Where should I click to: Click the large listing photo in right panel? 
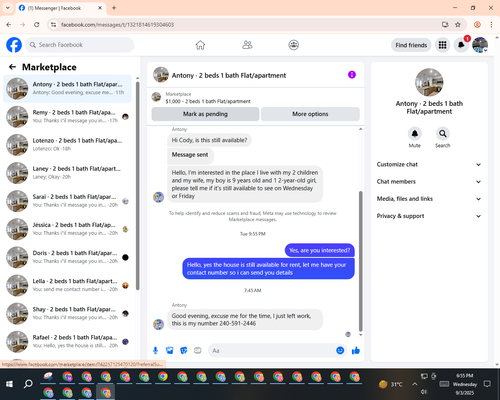pyautogui.click(x=429, y=82)
